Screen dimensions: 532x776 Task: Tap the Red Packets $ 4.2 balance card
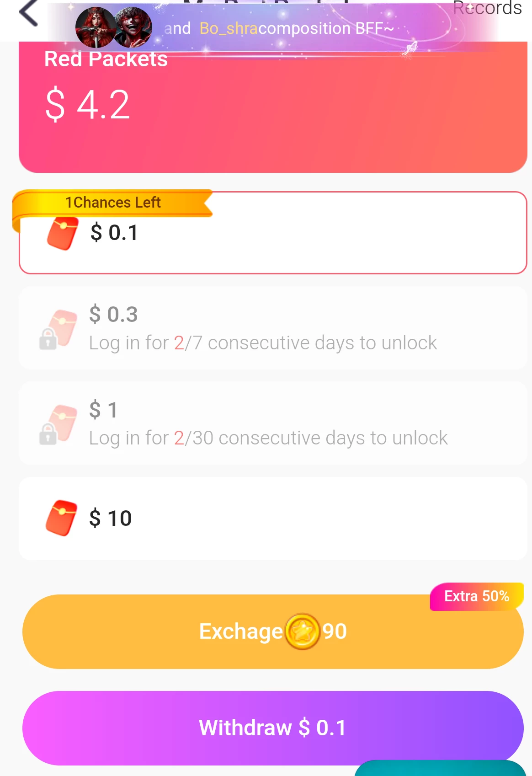point(273,107)
